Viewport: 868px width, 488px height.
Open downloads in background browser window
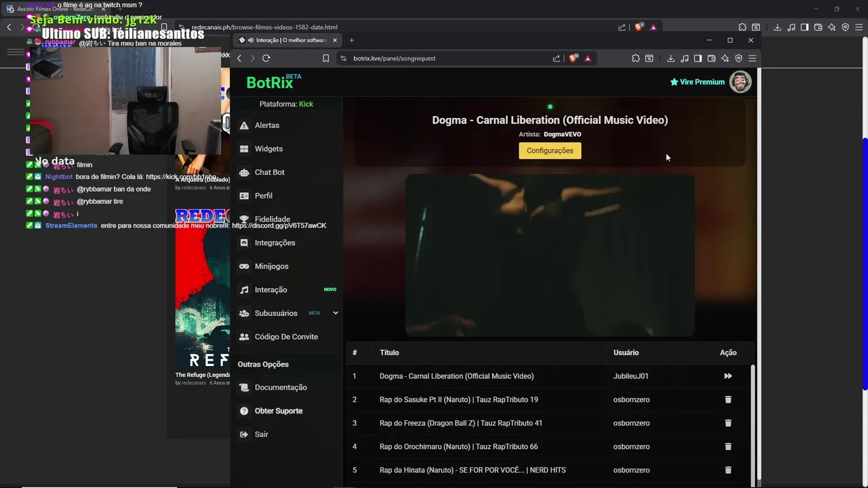[x=777, y=27]
